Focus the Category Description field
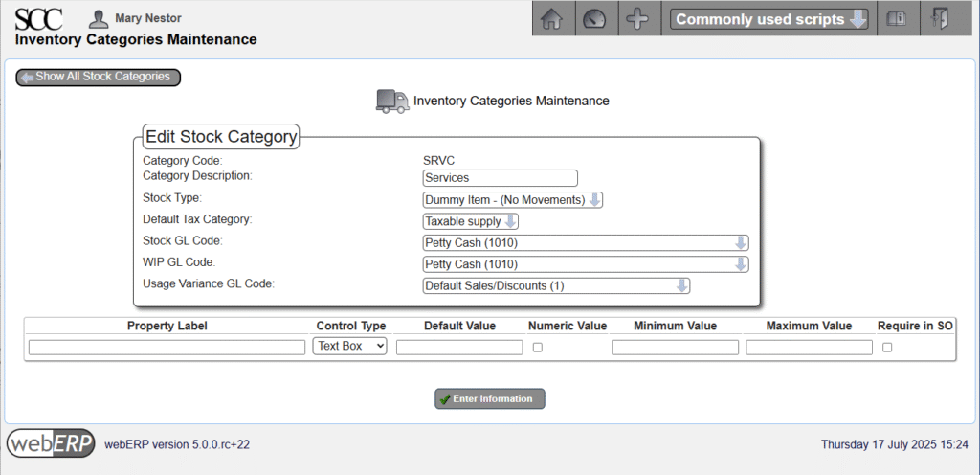This screenshot has height=475, width=980. click(x=500, y=178)
